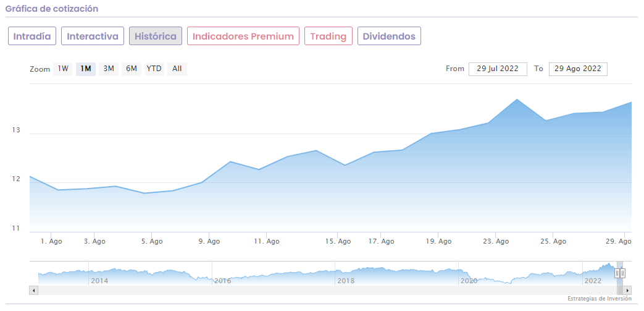This screenshot has height=311, width=644.
Task: Open the Intradía chart tab
Action: pos(32,36)
